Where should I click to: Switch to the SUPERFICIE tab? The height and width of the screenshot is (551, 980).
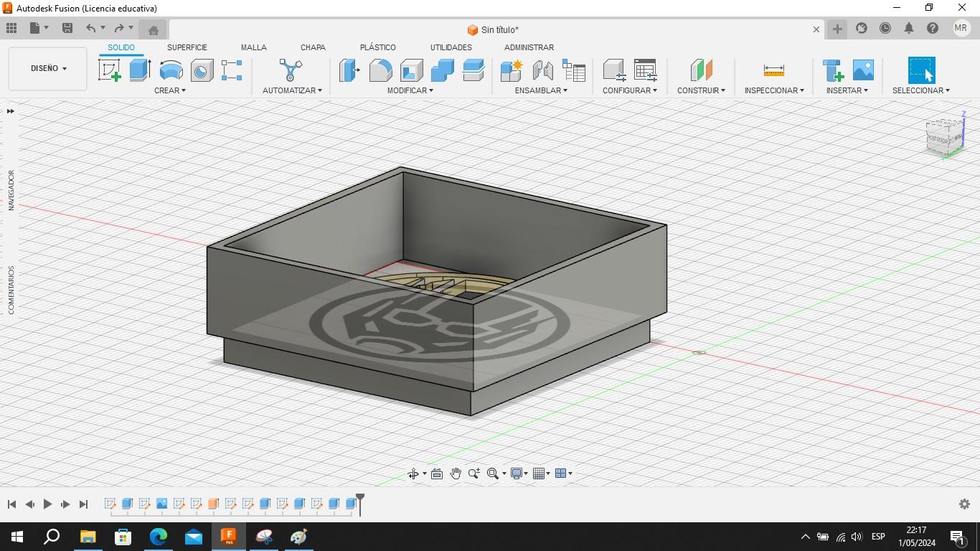coord(187,47)
